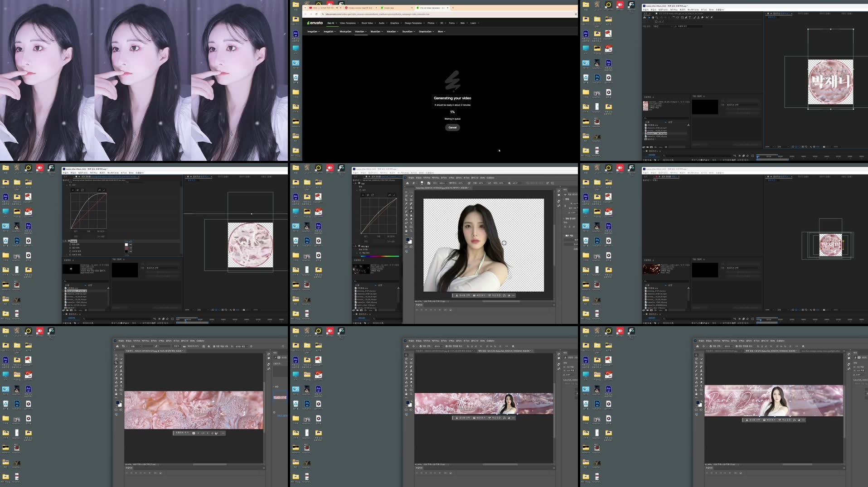This screenshot has height=487, width=868.
Task: Click the Remove Background icon below the canvas
Action: (474, 295)
